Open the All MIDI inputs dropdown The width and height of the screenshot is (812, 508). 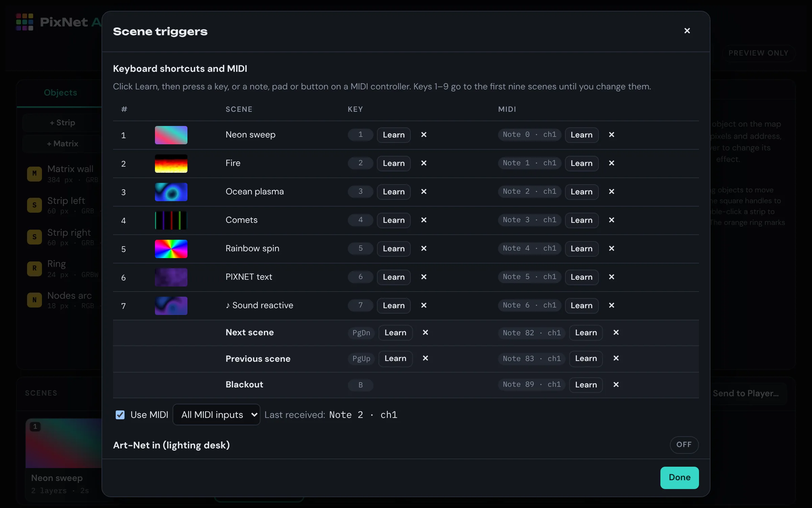216,415
